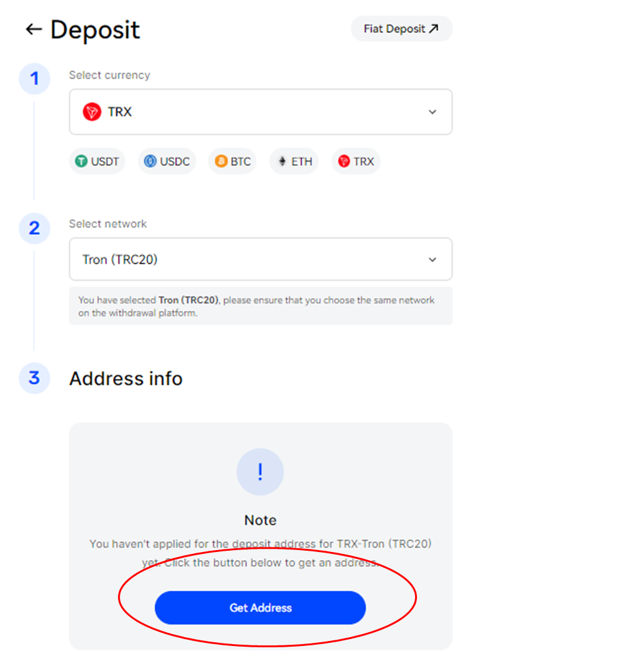Select the ETH quick currency chip

[294, 161]
